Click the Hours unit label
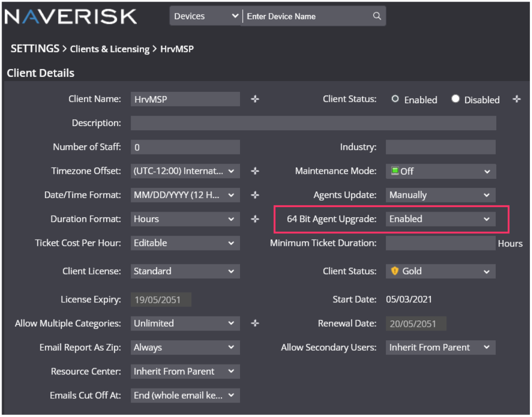This screenshot has width=532, height=417. point(510,244)
